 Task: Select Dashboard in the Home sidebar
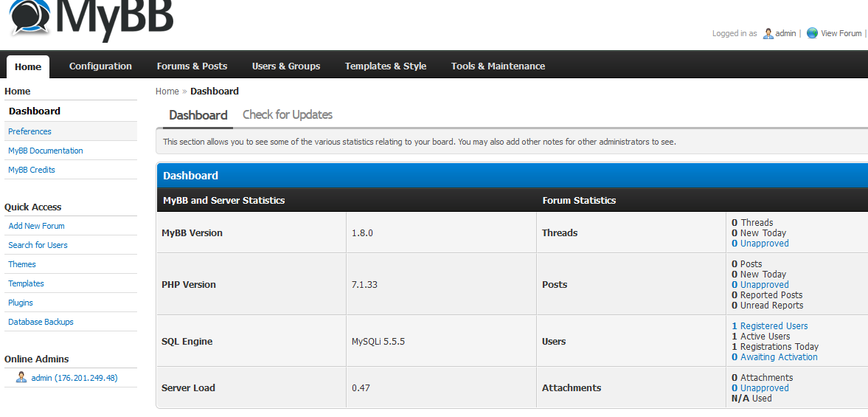(x=35, y=111)
